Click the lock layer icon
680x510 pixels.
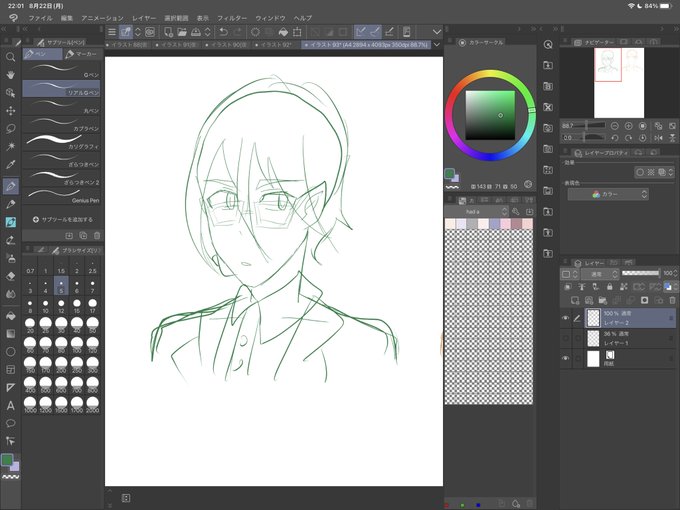610,287
